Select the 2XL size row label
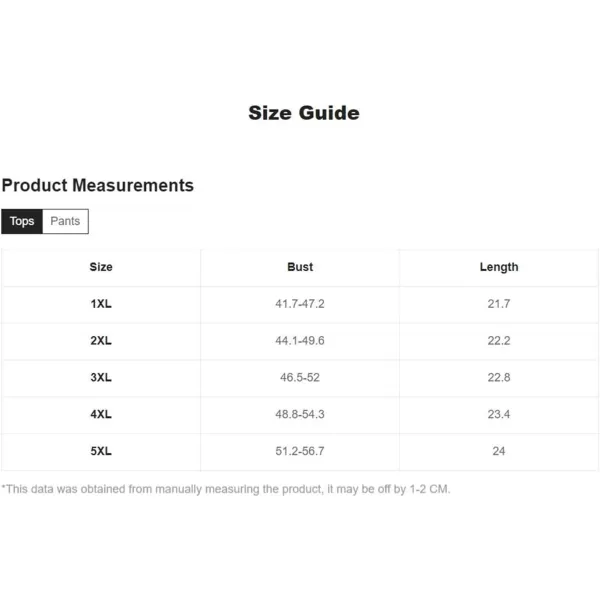Screen dimensions: 600x600 (x=101, y=341)
